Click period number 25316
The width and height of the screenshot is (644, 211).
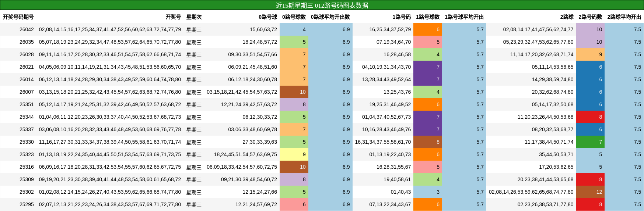click(27, 167)
